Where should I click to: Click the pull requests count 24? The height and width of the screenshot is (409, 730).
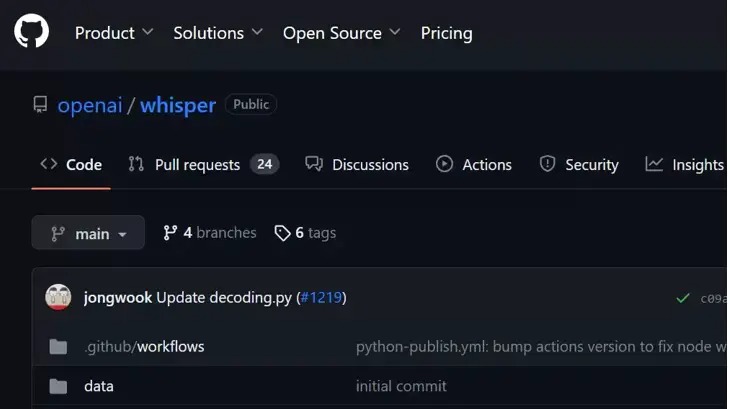click(x=264, y=164)
